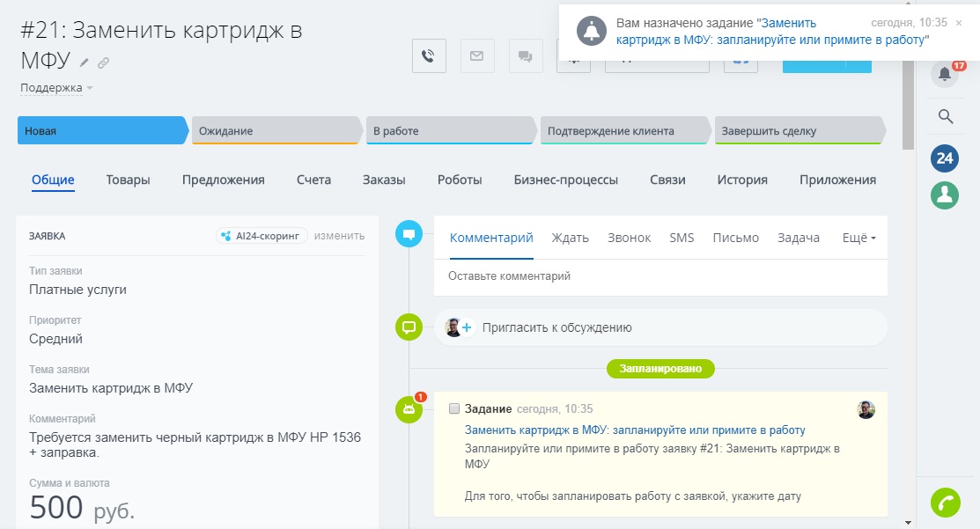Select the SMS timeline tab
The height and width of the screenshot is (529, 980).
click(x=682, y=238)
